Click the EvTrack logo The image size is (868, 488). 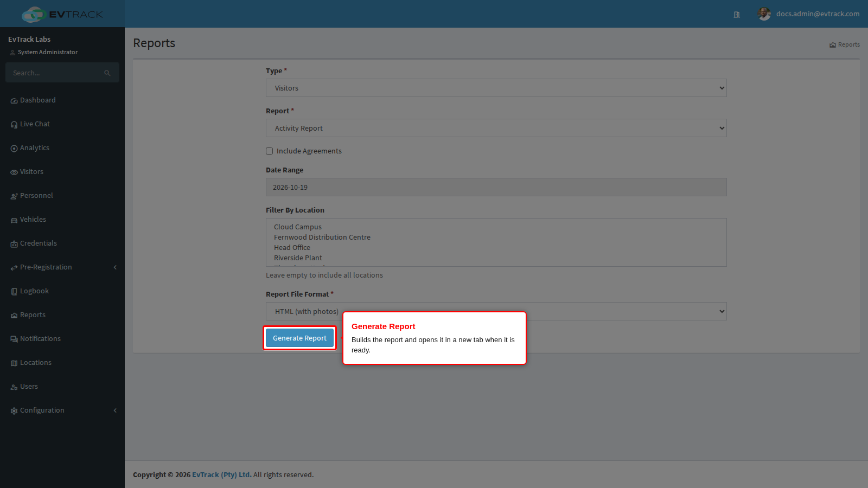62,14
